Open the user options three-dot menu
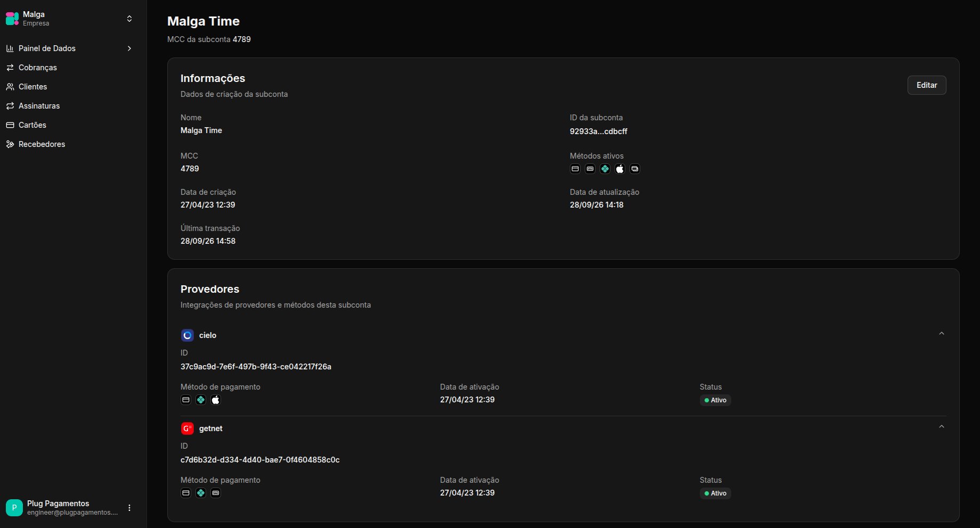980x528 pixels. click(x=129, y=508)
